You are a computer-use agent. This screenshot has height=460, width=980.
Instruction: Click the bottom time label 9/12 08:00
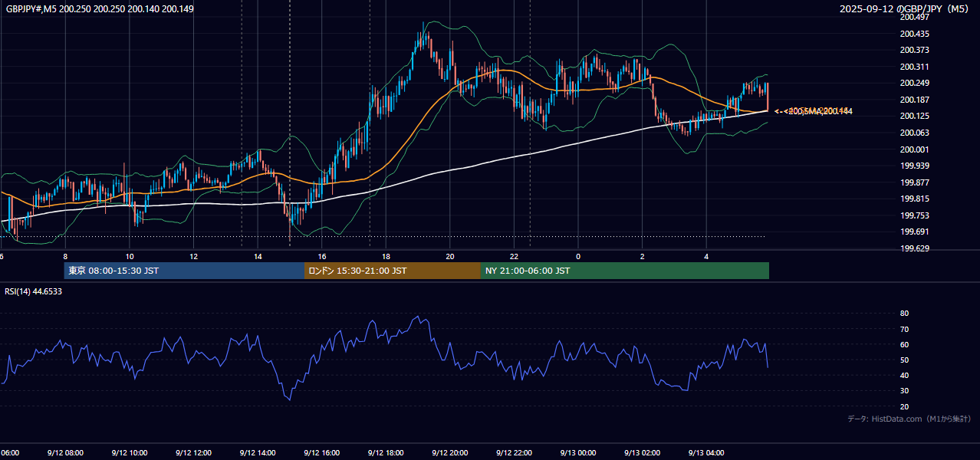tap(64, 453)
